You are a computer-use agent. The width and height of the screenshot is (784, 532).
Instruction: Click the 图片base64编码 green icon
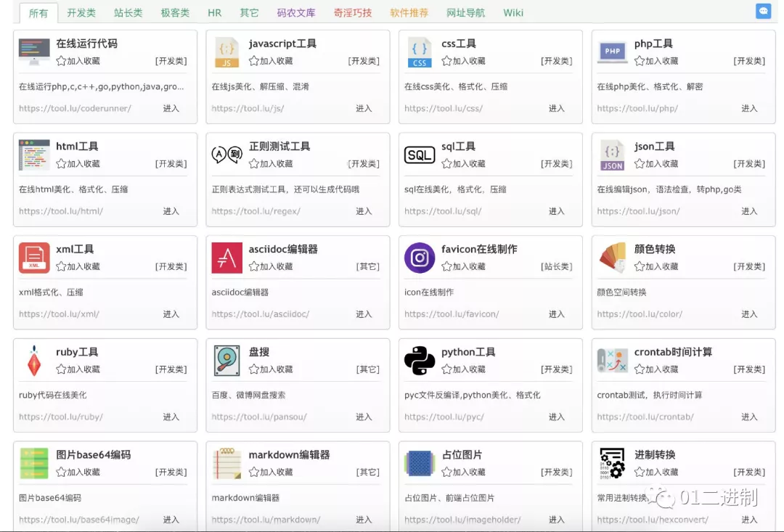[34, 464]
